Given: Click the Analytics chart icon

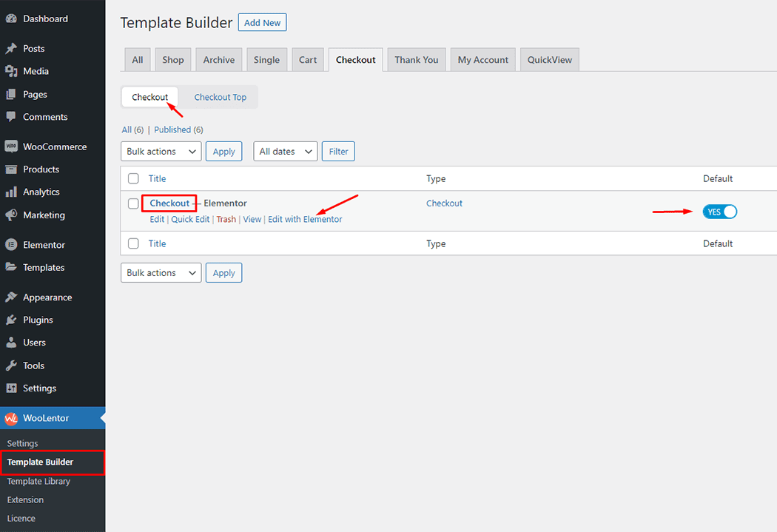Looking at the screenshot, I should (x=13, y=192).
